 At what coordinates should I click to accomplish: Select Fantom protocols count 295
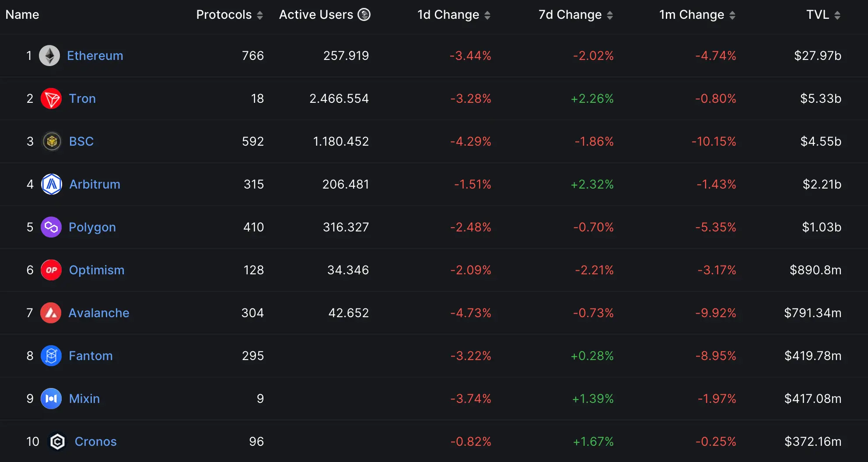click(253, 356)
